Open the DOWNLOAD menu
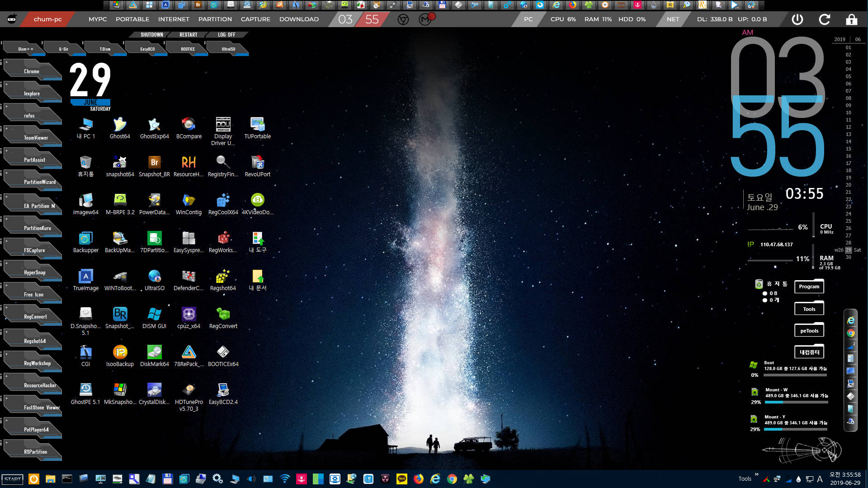 click(299, 19)
